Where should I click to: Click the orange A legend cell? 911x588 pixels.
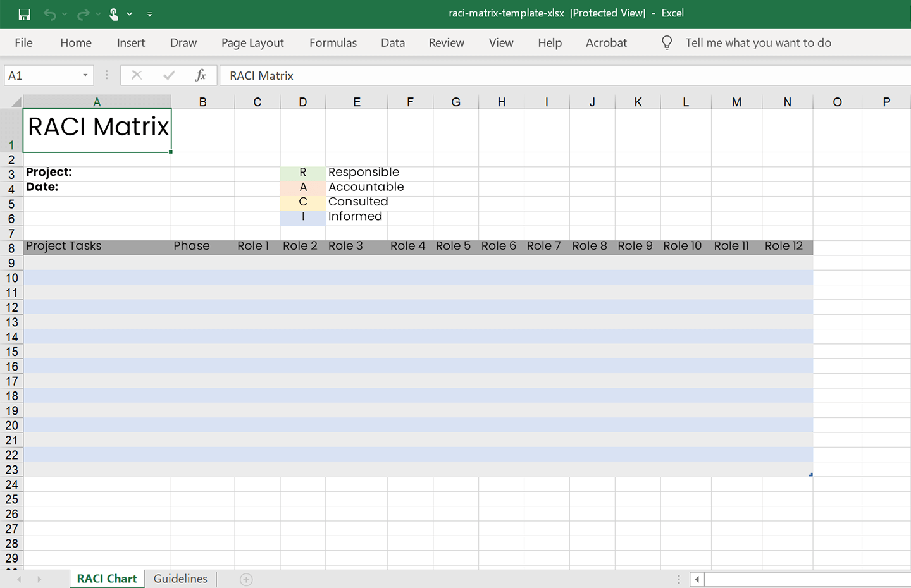303,187
